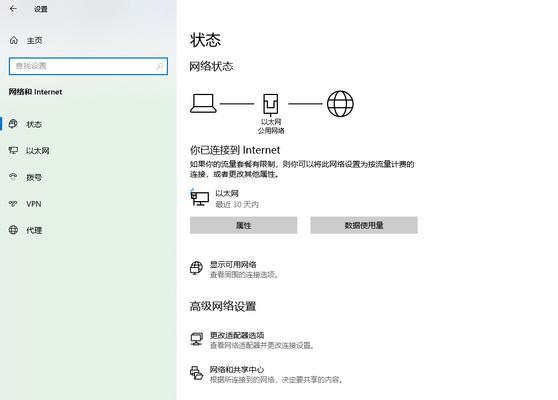Open the 拨号 dial-up icon
This screenshot has width=558, height=400.
tap(13, 177)
